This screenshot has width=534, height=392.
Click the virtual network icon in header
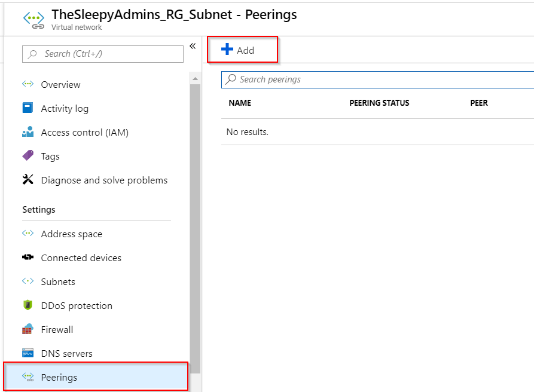click(x=34, y=19)
